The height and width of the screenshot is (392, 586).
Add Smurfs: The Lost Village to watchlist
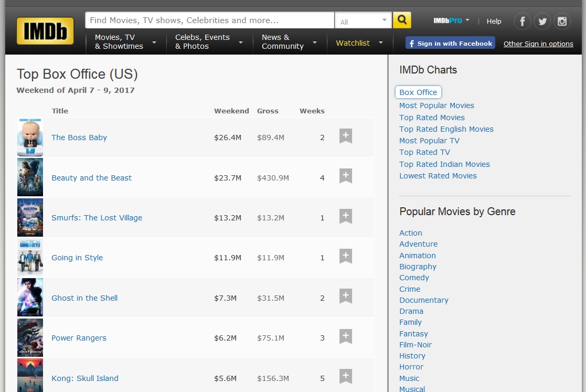(x=346, y=216)
